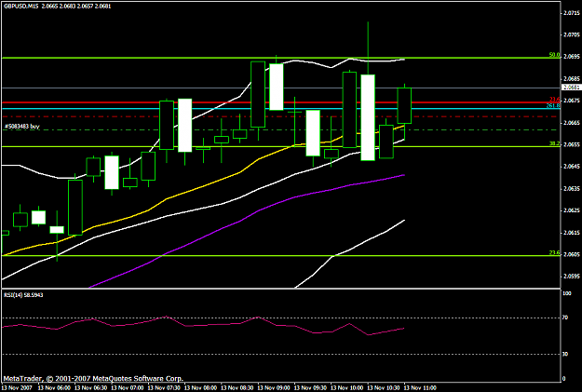The image size is (582, 392).
Task: Click the 13 Nov 08:30 time label
Action: click(237, 387)
